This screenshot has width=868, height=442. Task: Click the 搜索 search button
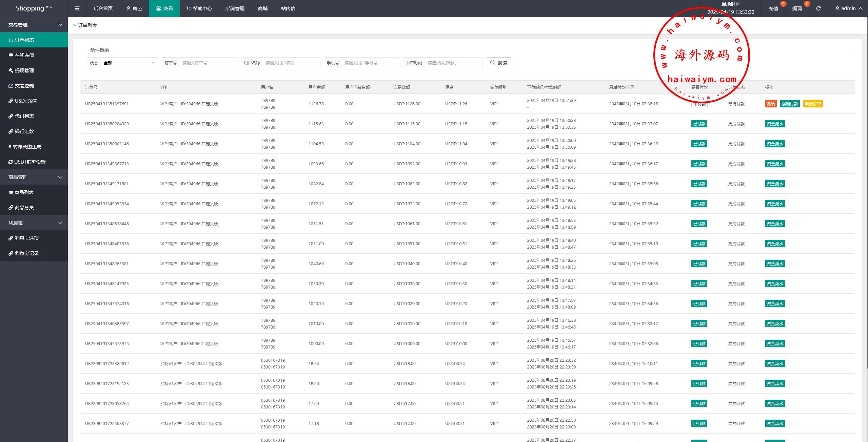coord(498,63)
